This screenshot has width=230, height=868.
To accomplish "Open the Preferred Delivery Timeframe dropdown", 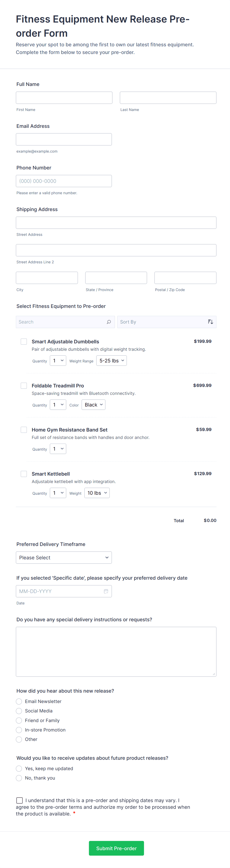I will coord(64,557).
